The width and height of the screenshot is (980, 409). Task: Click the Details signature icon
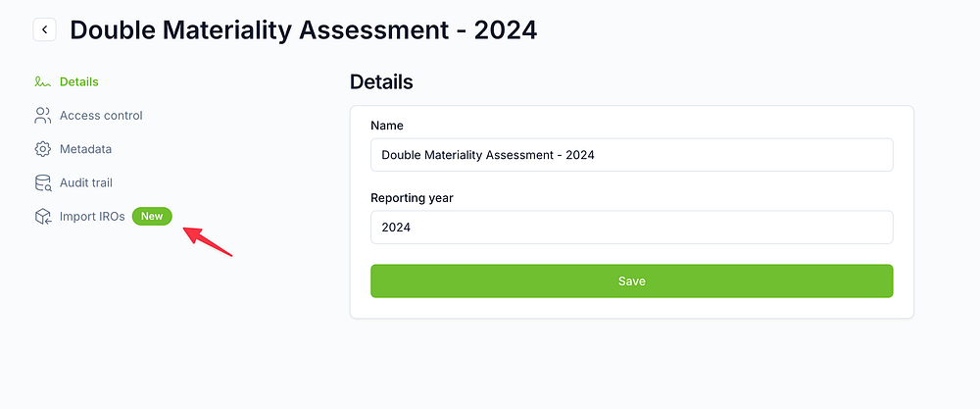[x=42, y=81]
